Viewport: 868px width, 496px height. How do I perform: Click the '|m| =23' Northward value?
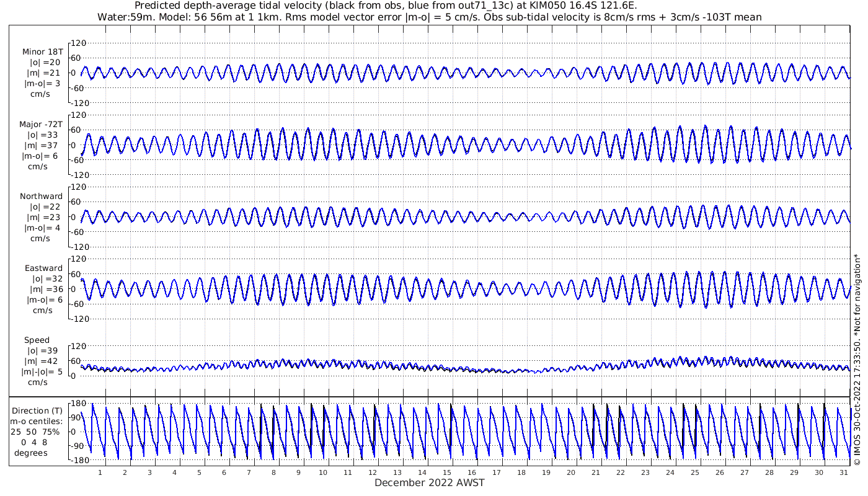43,217
